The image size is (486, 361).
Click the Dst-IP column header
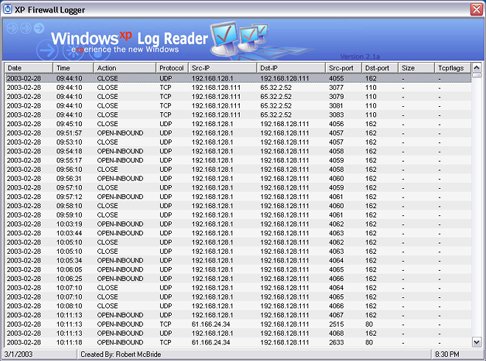(291, 68)
